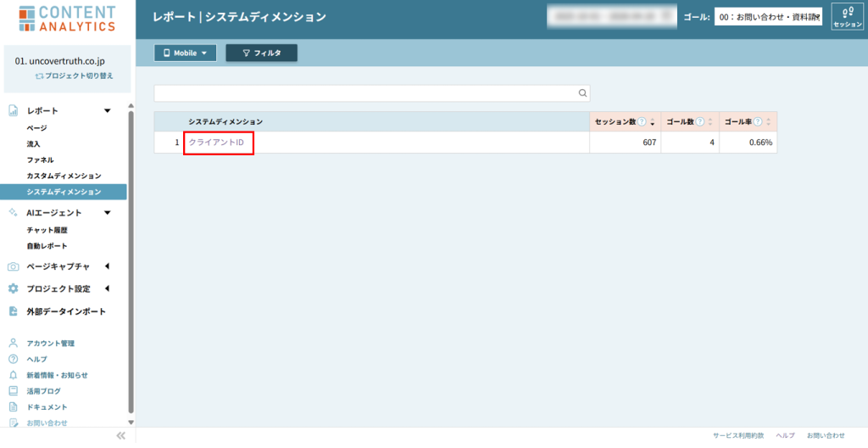Screen dimensions: 868x448
Task: Open the Mobile device dropdown
Action: coord(185,53)
